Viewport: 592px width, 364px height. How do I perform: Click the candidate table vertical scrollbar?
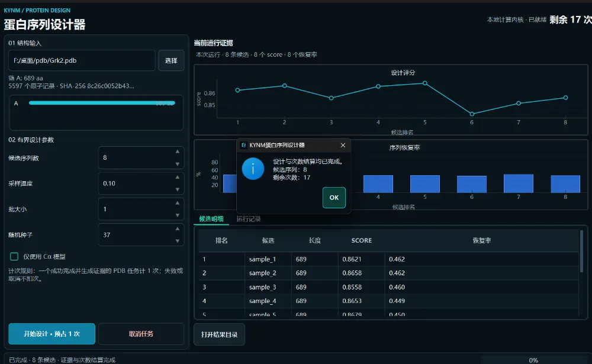pyautogui.click(x=581, y=252)
